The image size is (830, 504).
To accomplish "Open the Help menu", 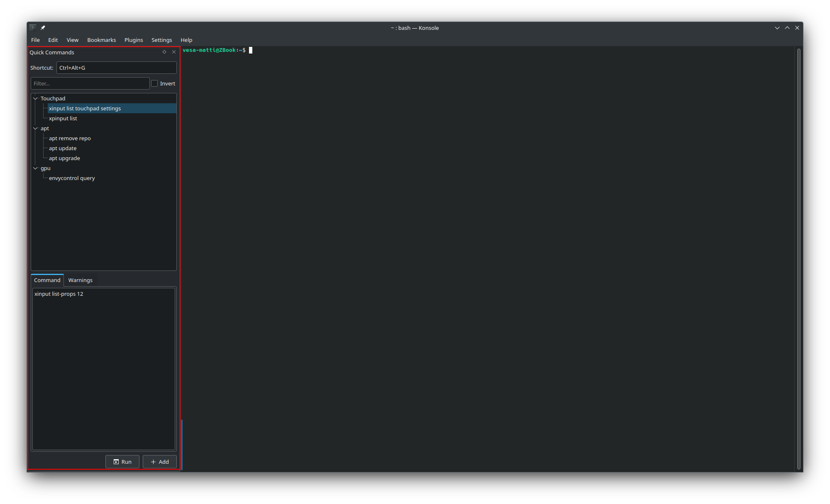I will pos(186,40).
